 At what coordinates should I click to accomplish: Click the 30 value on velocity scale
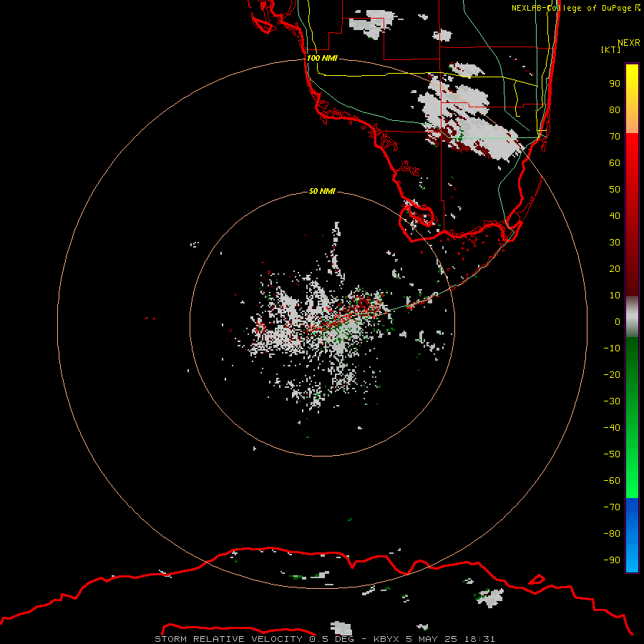tap(615, 243)
